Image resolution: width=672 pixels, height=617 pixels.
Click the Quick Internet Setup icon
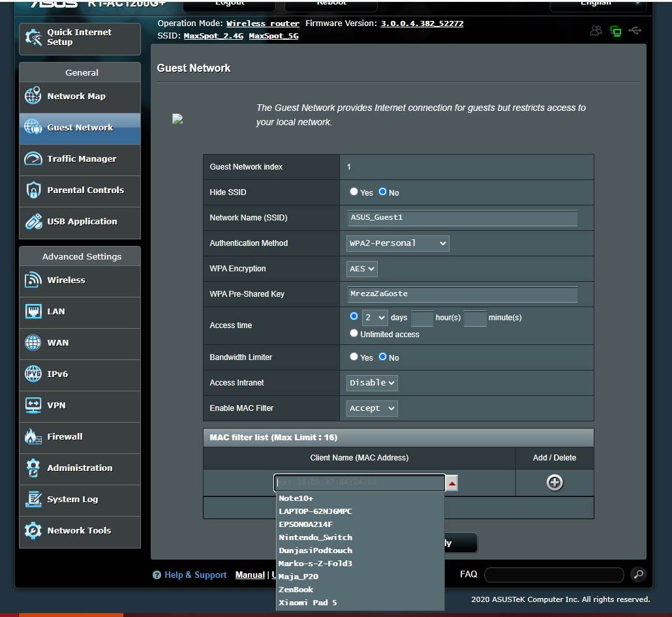pyautogui.click(x=33, y=38)
